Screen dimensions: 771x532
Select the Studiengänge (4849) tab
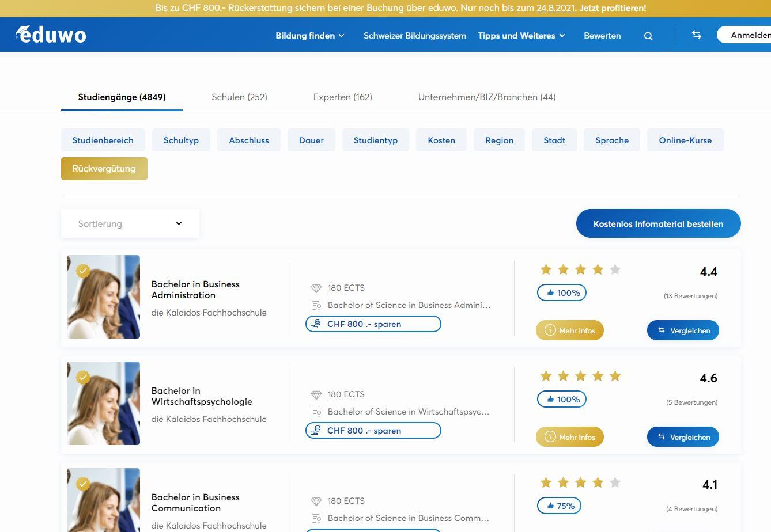pos(122,97)
